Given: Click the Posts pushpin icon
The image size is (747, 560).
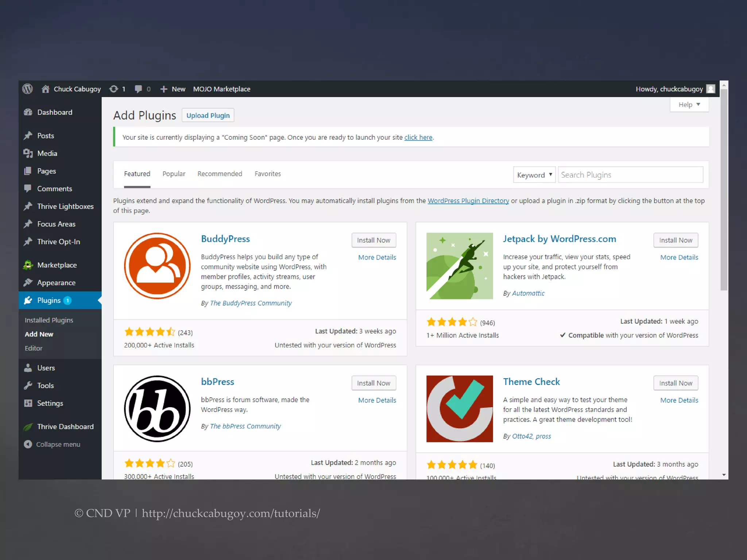Looking at the screenshot, I should (x=28, y=136).
